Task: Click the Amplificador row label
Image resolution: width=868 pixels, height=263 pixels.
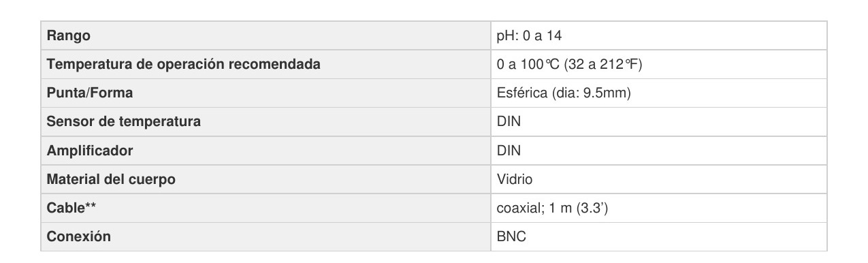Action: point(89,151)
